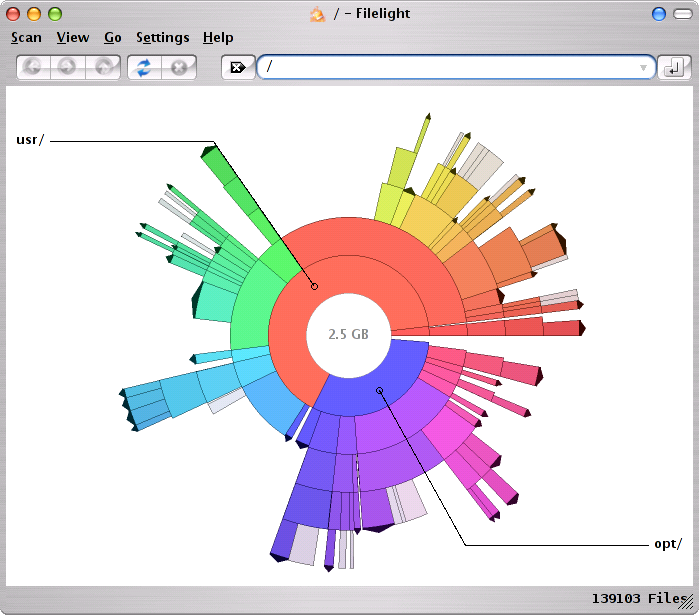Open the location history dropdown arrow

click(643, 68)
